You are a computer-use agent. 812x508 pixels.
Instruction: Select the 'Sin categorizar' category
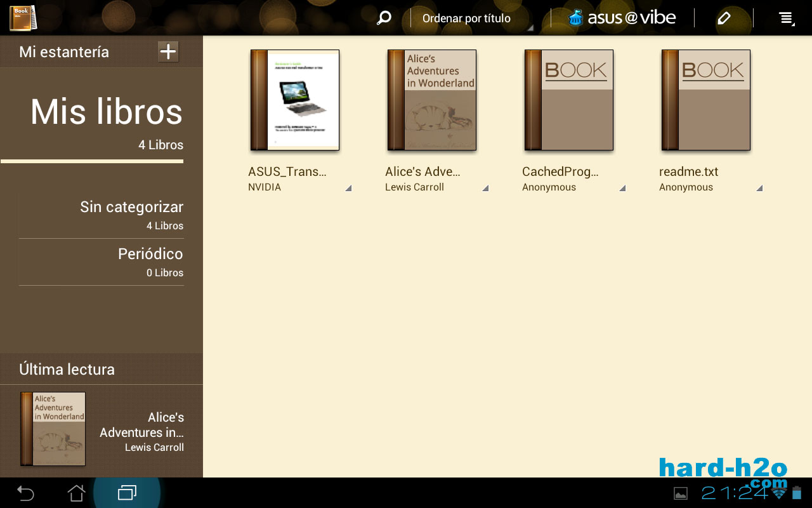point(101,215)
